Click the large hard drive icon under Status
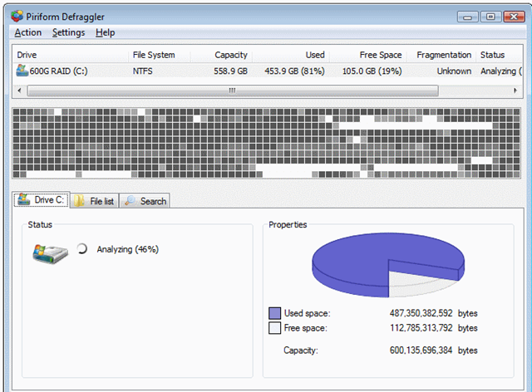This screenshot has height=392, width=532. (50, 253)
